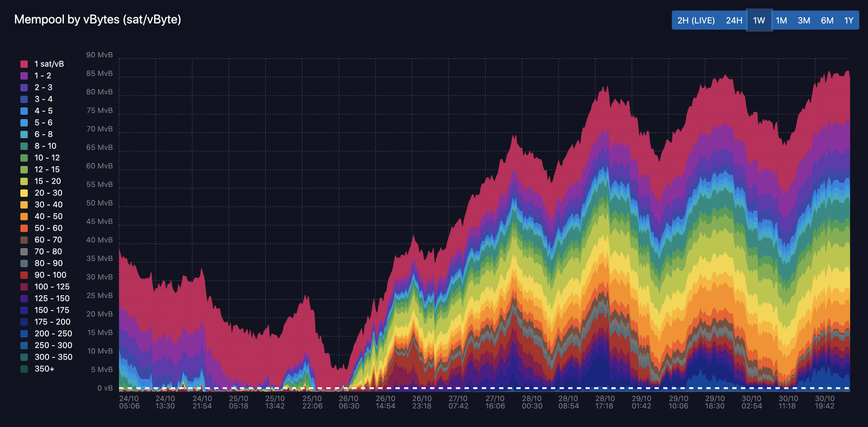Click the 90 MvB y-axis label

click(x=99, y=55)
